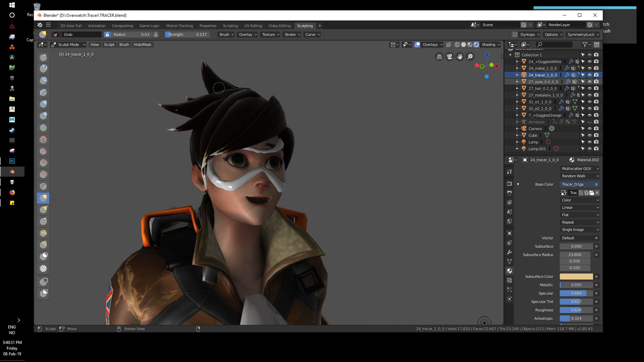The height and width of the screenshot is (362, 644).
Task: Open the Sculpt menu in viewport header
Action: (x=109, y=45)
